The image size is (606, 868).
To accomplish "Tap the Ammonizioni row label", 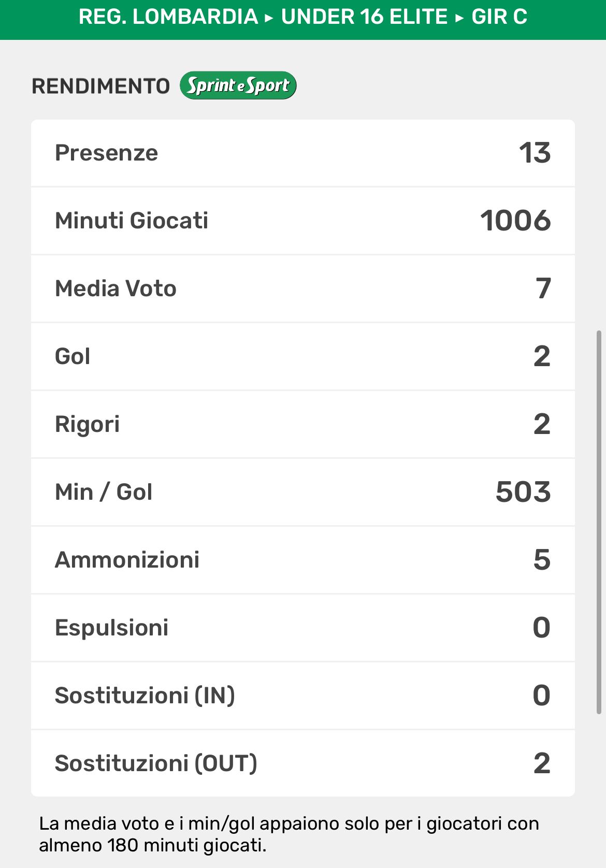I will (127, 560).
